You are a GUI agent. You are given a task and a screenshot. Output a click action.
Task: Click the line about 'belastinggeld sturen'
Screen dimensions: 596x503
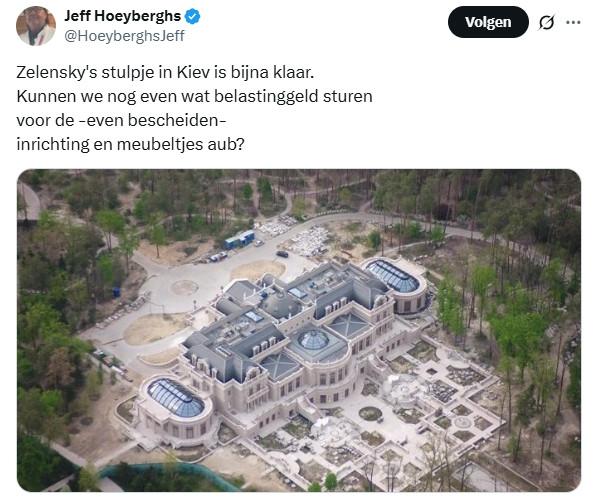pos(194,96)
